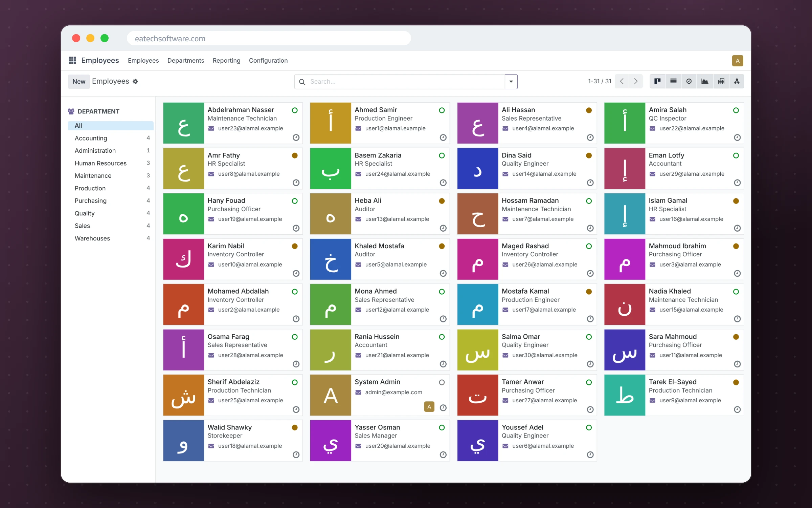Open activity clock on System Admin card
The width and height of the screenshot is (812, 508).
coord(443,408)
